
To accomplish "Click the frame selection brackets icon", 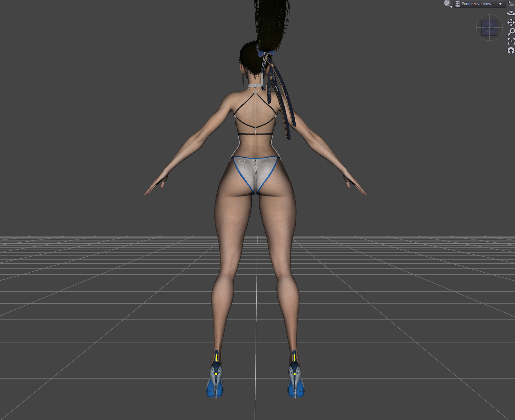I will 511,41.
